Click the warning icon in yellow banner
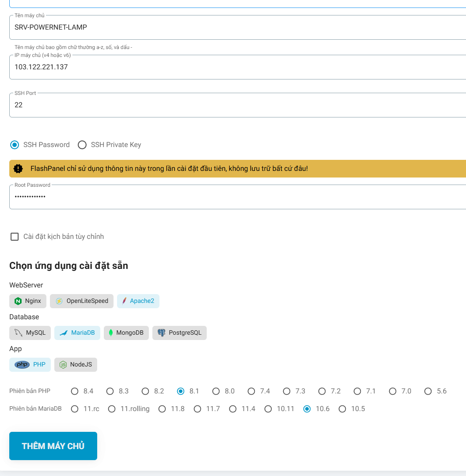Viewport: 466px width, 476px height. [x=18, y=169]
